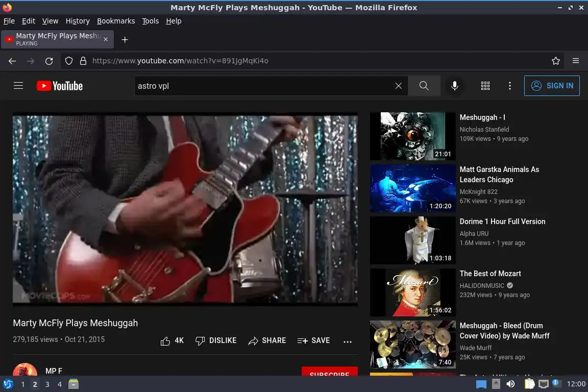Open YouTube settings three-dot menu
The image size is (588, 392).
pos(509,86)
